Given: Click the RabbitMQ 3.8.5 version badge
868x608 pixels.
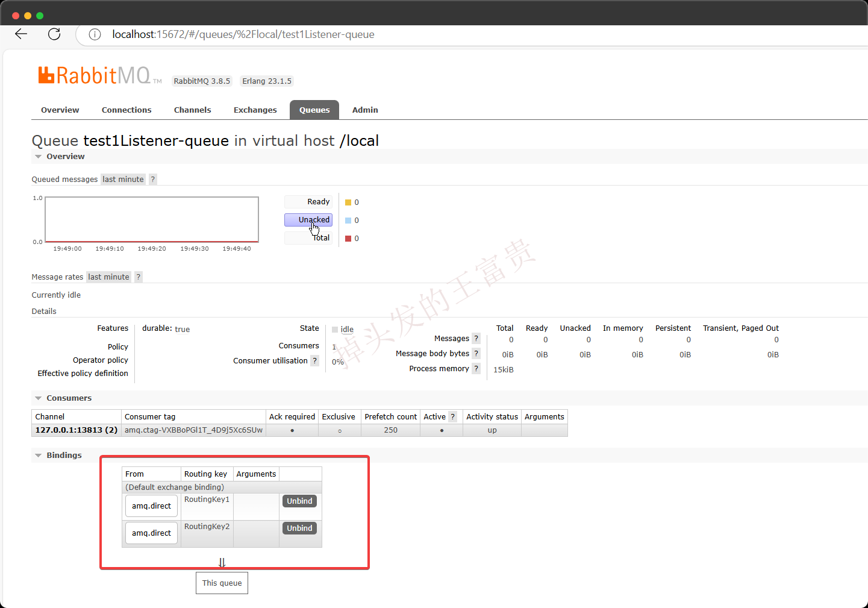Looking at the screenshot, I should (x=202, y=81).
